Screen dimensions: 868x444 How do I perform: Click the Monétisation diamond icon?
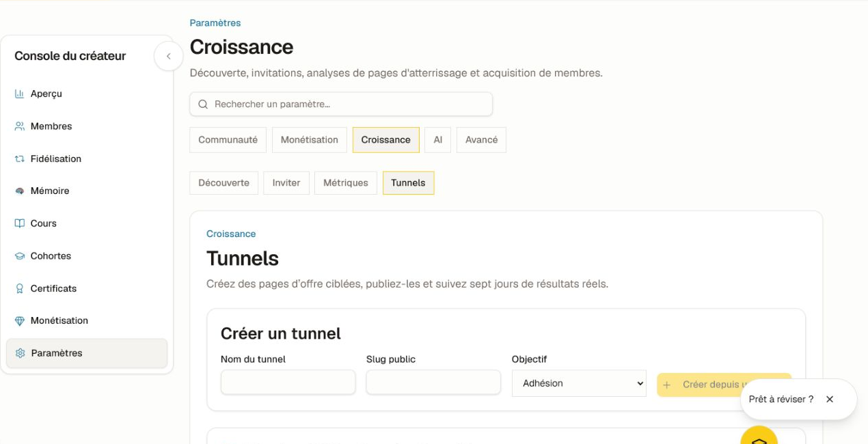click(19, 321)
